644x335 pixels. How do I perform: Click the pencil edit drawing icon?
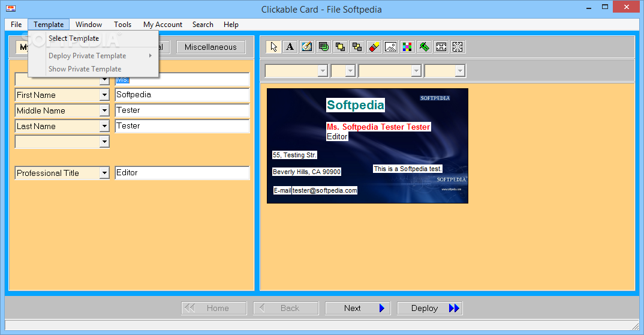tap(307, 47)
